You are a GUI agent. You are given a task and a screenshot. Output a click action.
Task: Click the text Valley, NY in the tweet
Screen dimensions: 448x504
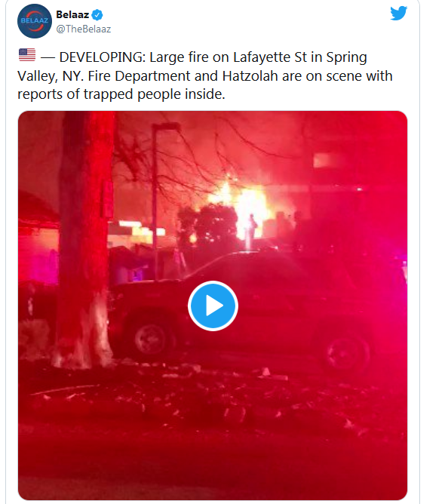[50, 76]
